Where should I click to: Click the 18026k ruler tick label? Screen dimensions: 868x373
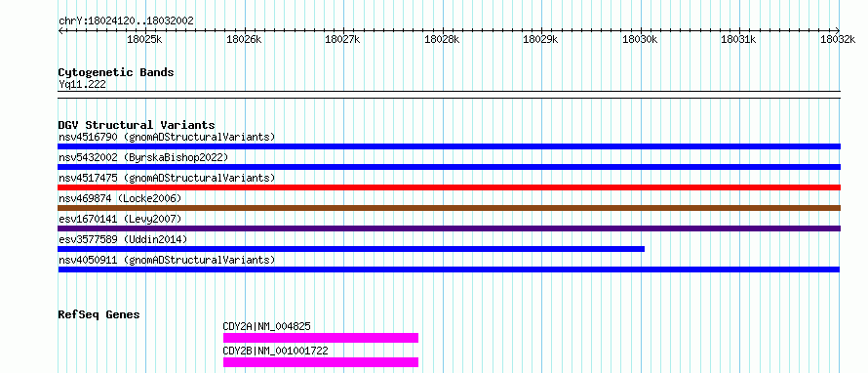[244, 39]
